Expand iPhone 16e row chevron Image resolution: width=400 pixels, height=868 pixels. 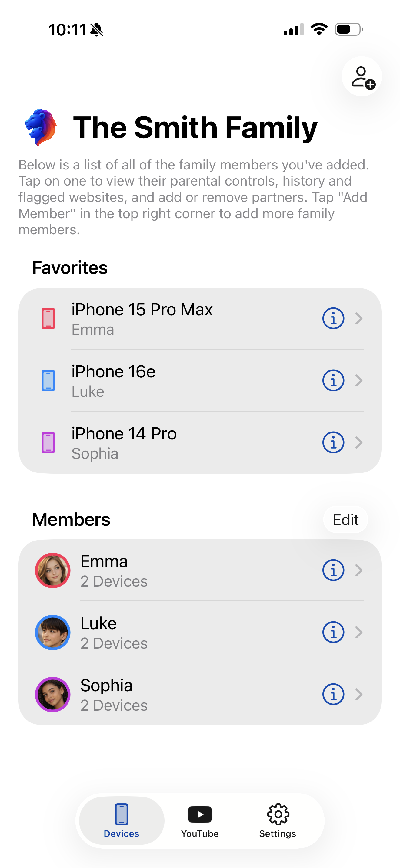359,380
